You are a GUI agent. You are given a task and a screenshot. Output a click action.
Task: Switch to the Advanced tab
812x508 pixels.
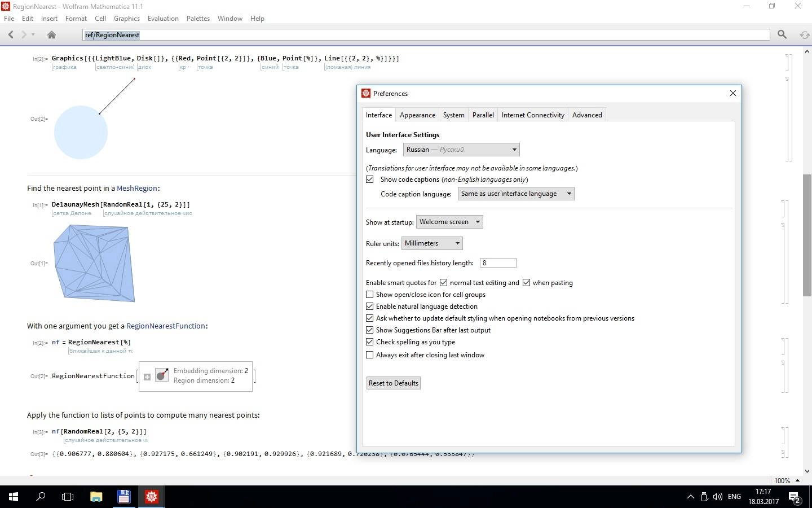point(587,115)
